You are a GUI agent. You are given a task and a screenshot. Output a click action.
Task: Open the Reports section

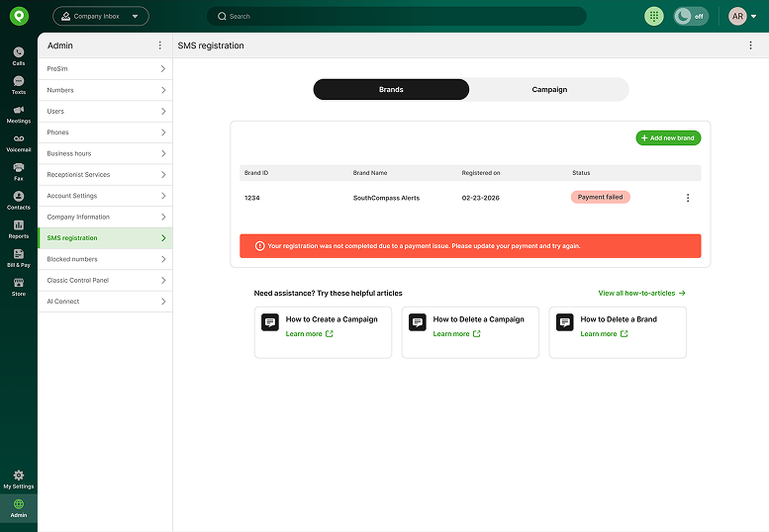[x=18, y=228]
